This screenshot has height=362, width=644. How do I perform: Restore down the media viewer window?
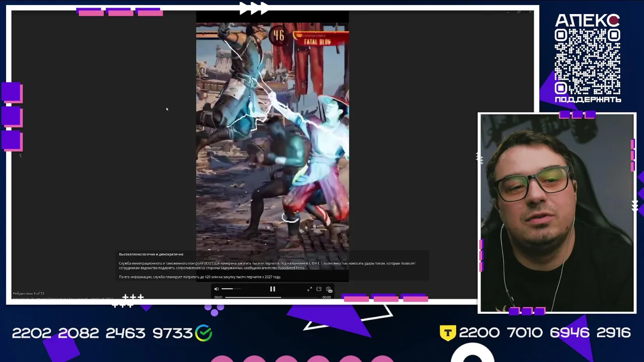tap(519, 12)
